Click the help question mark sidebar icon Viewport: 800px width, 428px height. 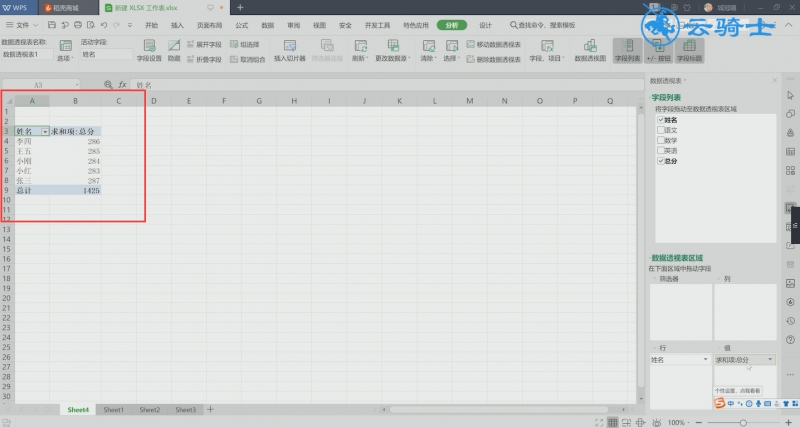(790, 340)
